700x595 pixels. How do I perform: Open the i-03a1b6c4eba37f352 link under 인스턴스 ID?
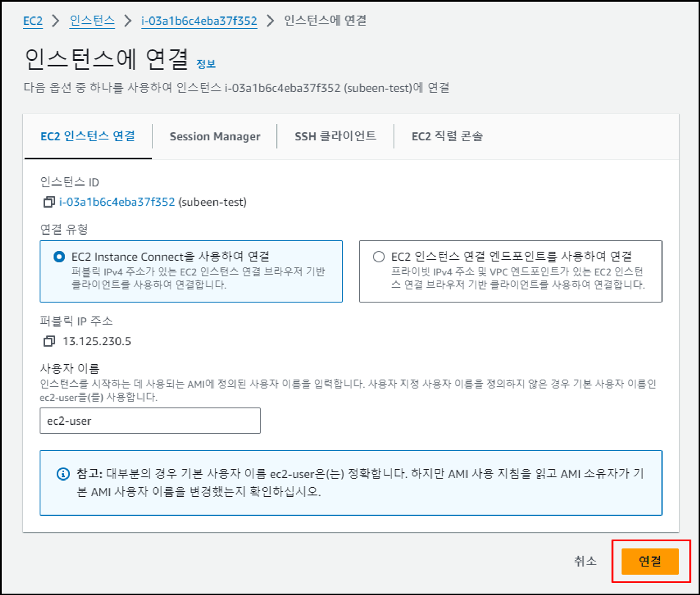click(117, 202)
